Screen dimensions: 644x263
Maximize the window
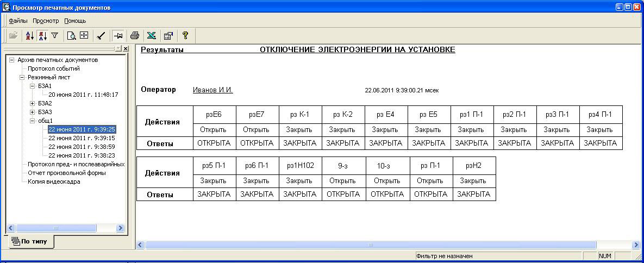point(629,7)
